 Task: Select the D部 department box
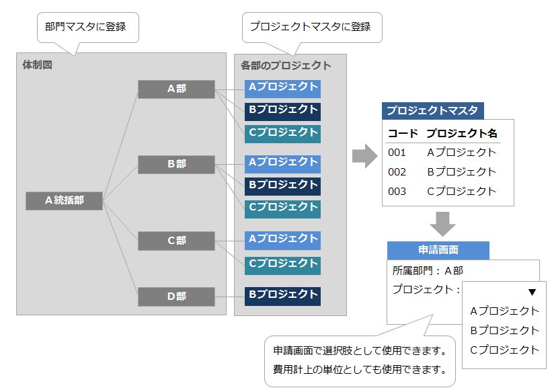coord(176,296)
